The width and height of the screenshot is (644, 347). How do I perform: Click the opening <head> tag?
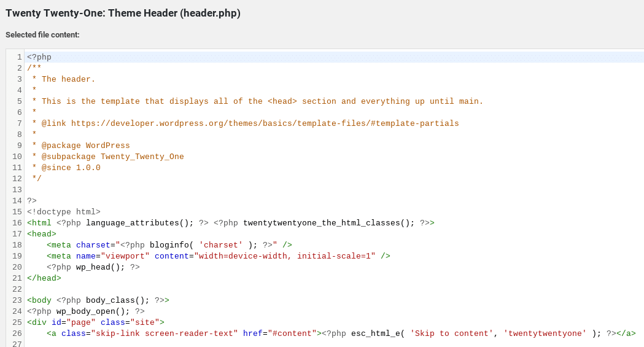[42, 234]
